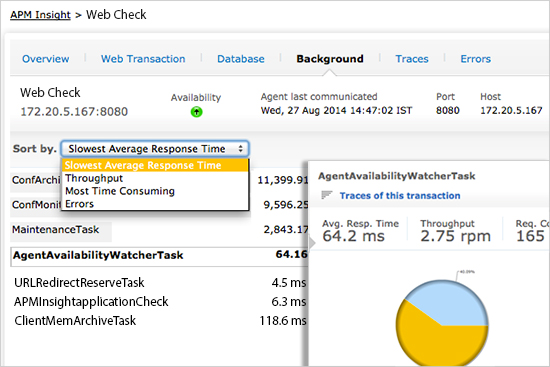Follow the APM Insight breadcrumb link
The height and width of the screenshot is (367, 550).
40,15
